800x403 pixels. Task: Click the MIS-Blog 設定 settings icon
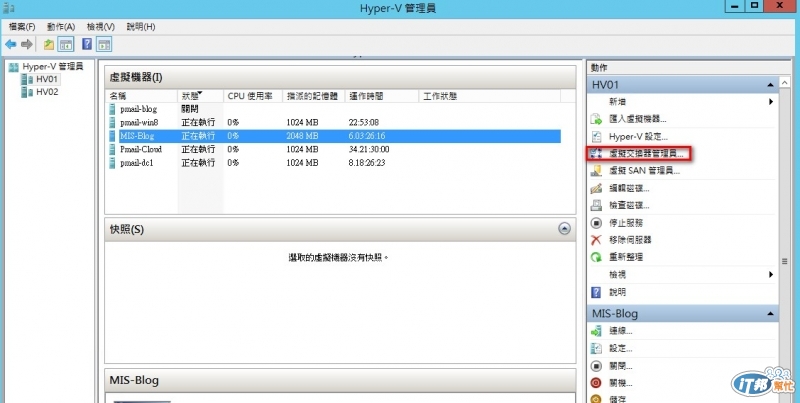coord(596,349)
